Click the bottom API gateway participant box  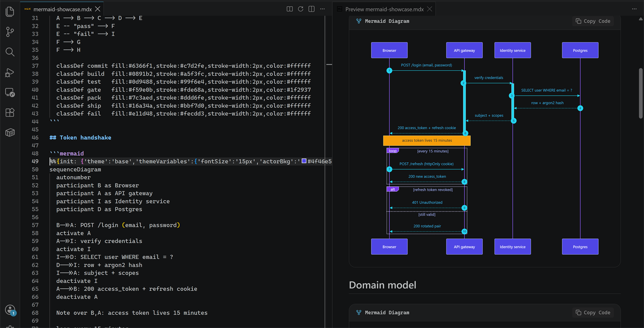click(x=464, y=247)
